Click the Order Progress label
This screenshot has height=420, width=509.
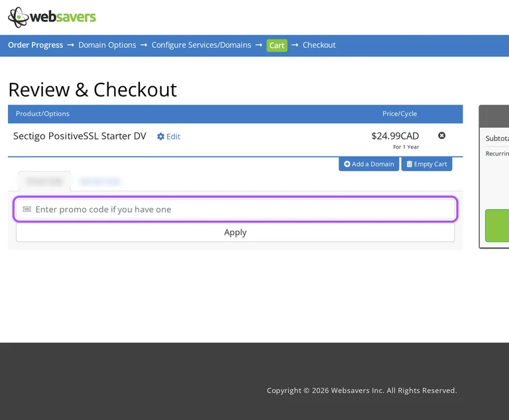35,45
